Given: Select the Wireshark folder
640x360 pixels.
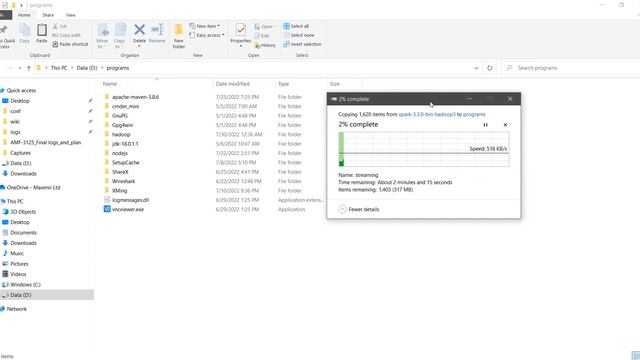Looking at the screenshot, I should click(123, 181).
